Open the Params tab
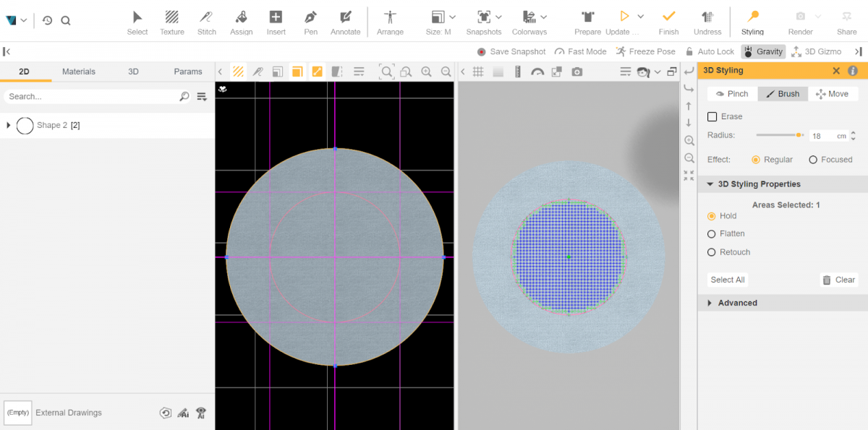The image size is (868, 430). pos(187,72)
